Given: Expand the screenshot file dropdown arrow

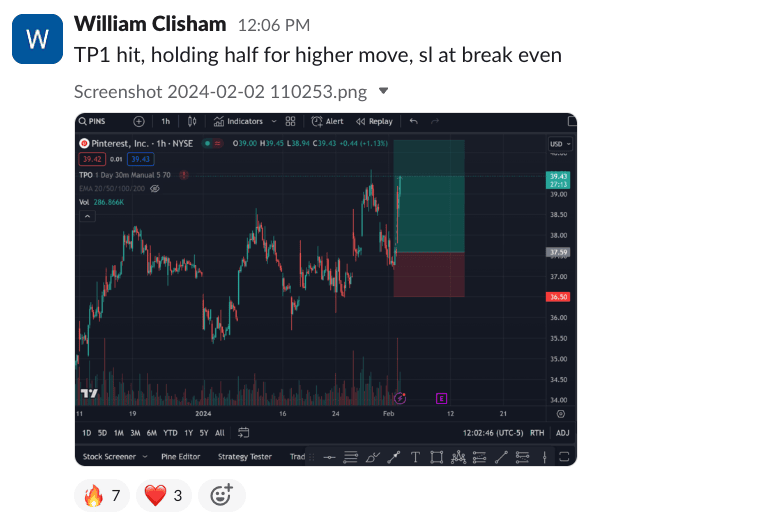Looking at the screenshot, I should 383,92.
